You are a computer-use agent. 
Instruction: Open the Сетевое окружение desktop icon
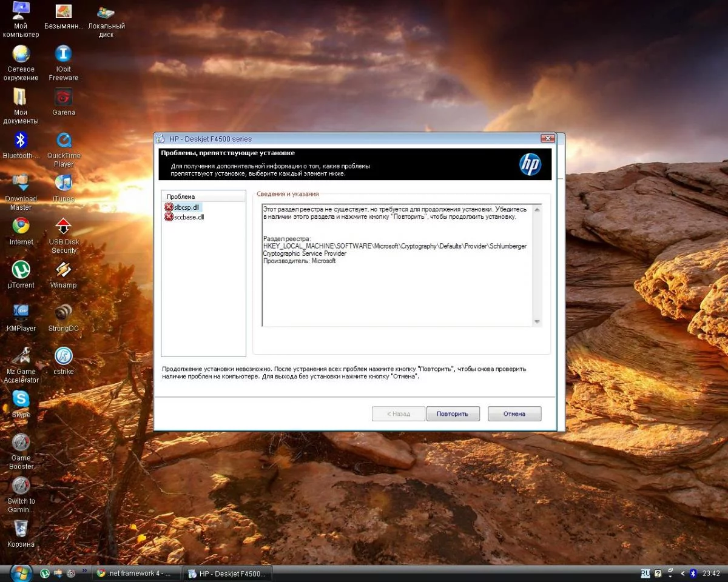[21, 62]
